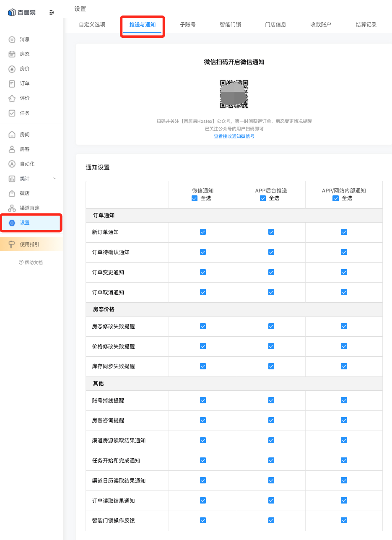Click the 房客 person icon
The height and width of the screenshot is (540, 392).
point(12,149)
